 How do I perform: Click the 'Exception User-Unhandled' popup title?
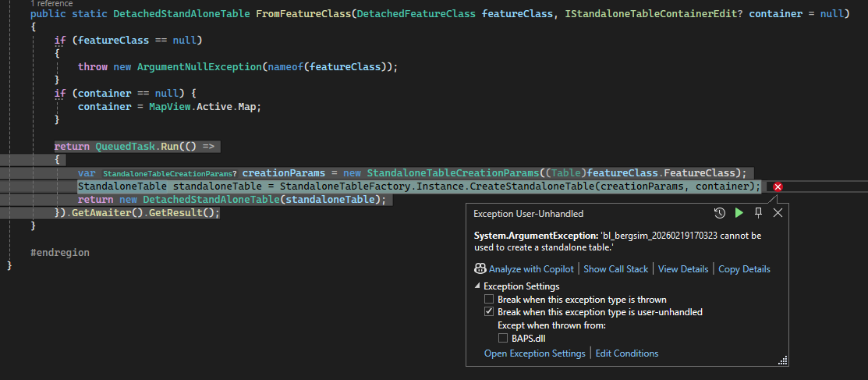click(529, 213)
